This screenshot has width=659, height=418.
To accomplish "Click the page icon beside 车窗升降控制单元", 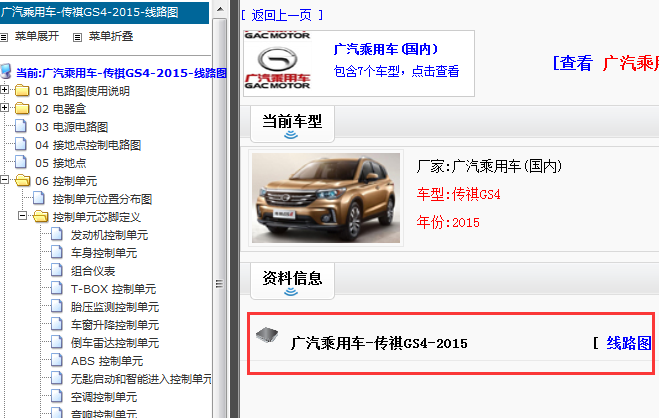I will (x=57, y=325).
